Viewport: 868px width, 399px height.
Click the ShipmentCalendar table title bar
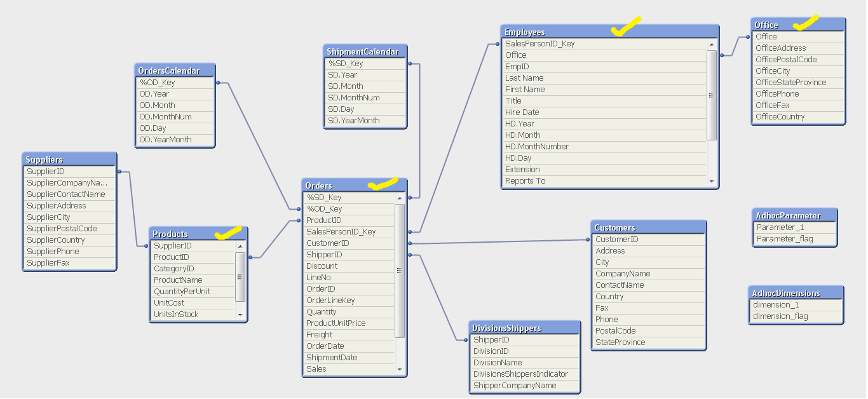click(365, 51)
